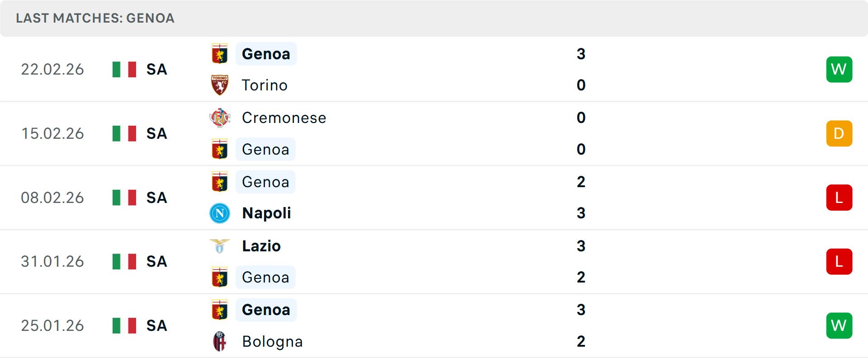This screenshot has width=868, height=358.
Task: Click the red L badge for the Napoli match
Action: tap(839, 198)
